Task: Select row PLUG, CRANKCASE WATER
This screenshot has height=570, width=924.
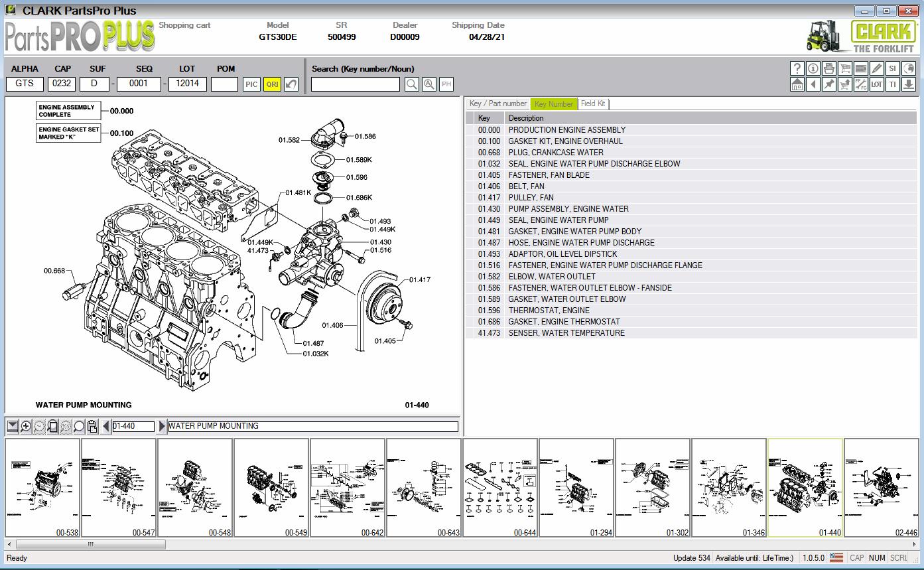Action: pyautogui.click(x=692, y=153)
